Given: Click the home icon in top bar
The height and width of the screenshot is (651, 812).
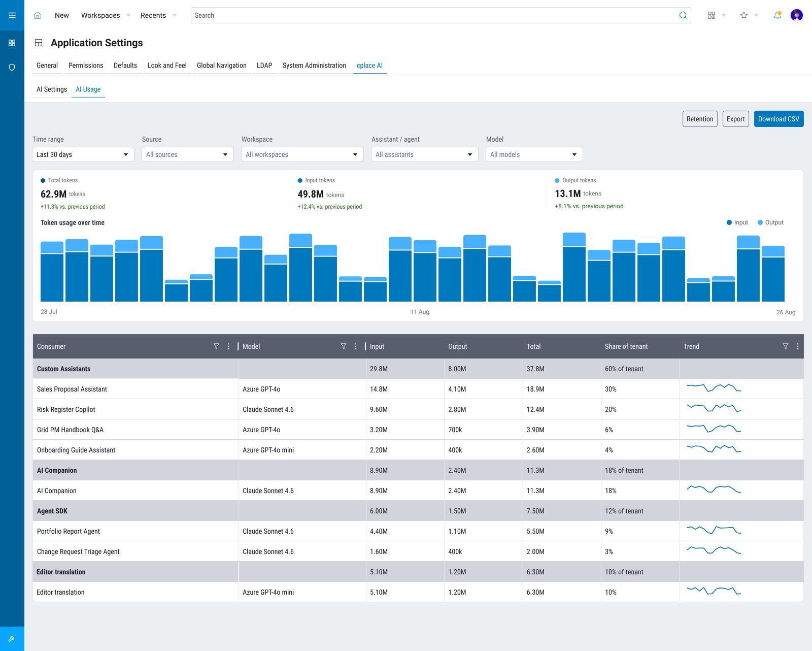Looking at the screenshot, I should 38,15.
